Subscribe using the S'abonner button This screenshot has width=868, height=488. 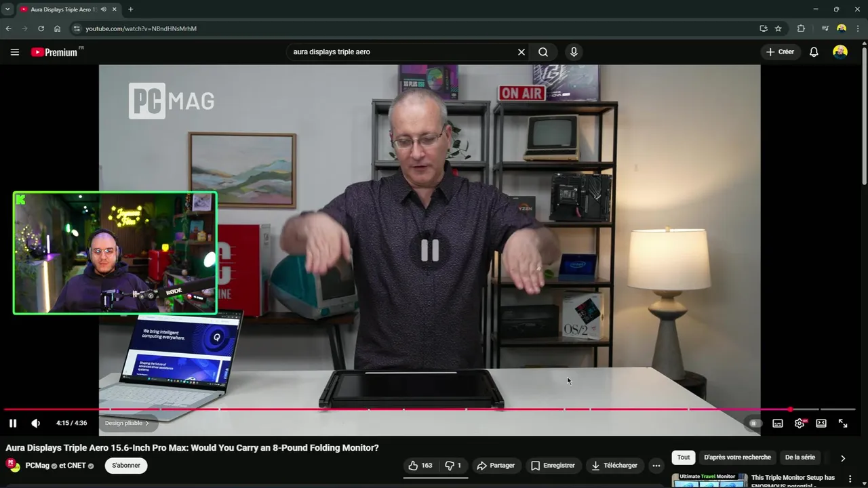tap(126, 466)
